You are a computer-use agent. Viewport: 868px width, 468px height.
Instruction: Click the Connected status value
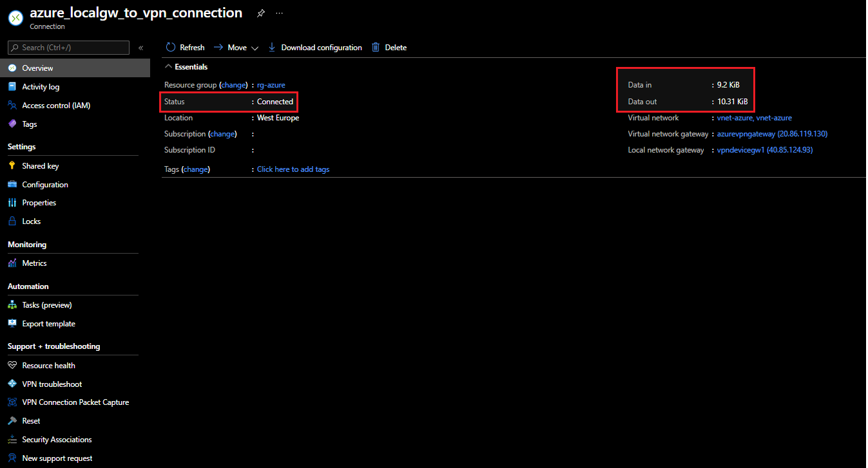275,102
